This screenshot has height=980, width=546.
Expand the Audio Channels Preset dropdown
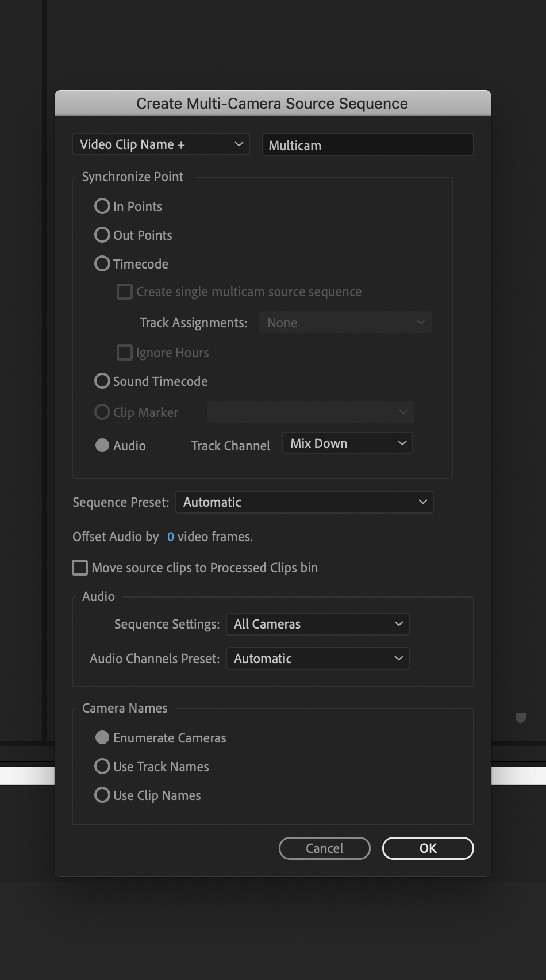click(317, 659)
